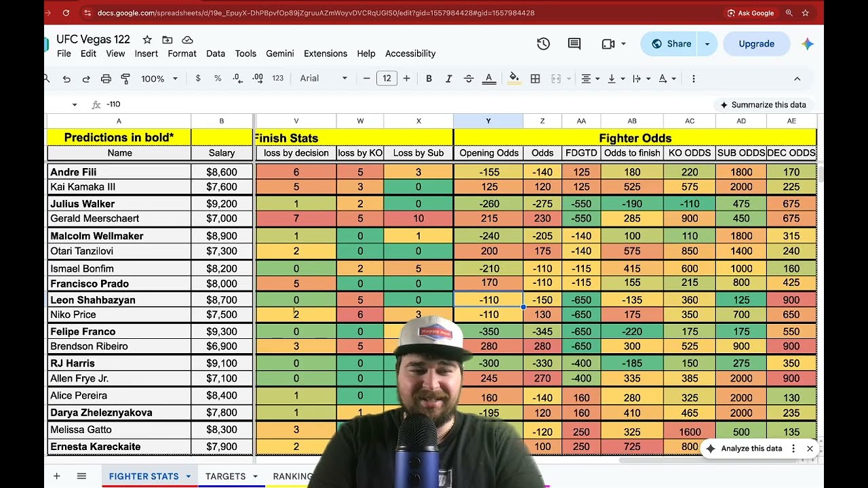Click the font size input field
The width and height of the screenshot is (868, 488).
387,79
